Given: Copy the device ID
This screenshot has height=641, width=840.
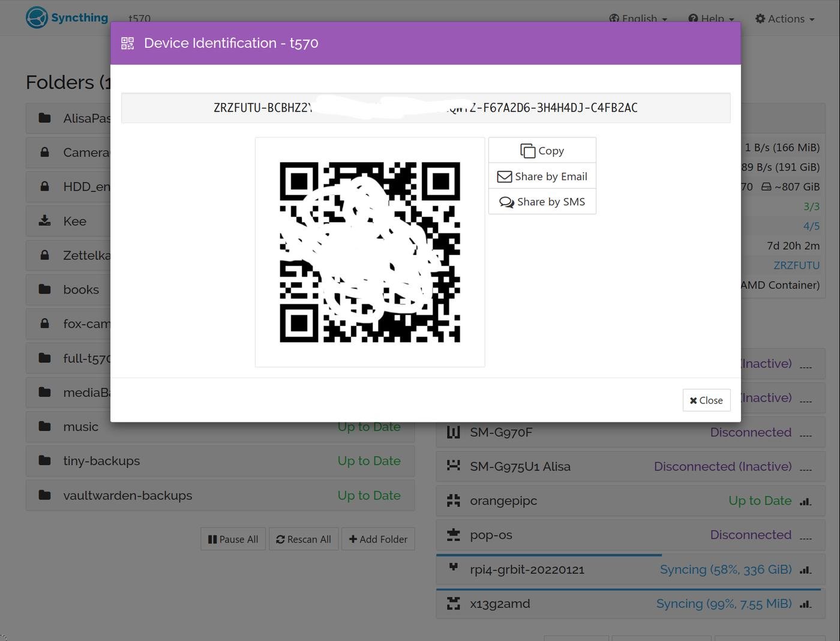Looking at the screenshot, I should pyautogui.click(x=542, y=151).
